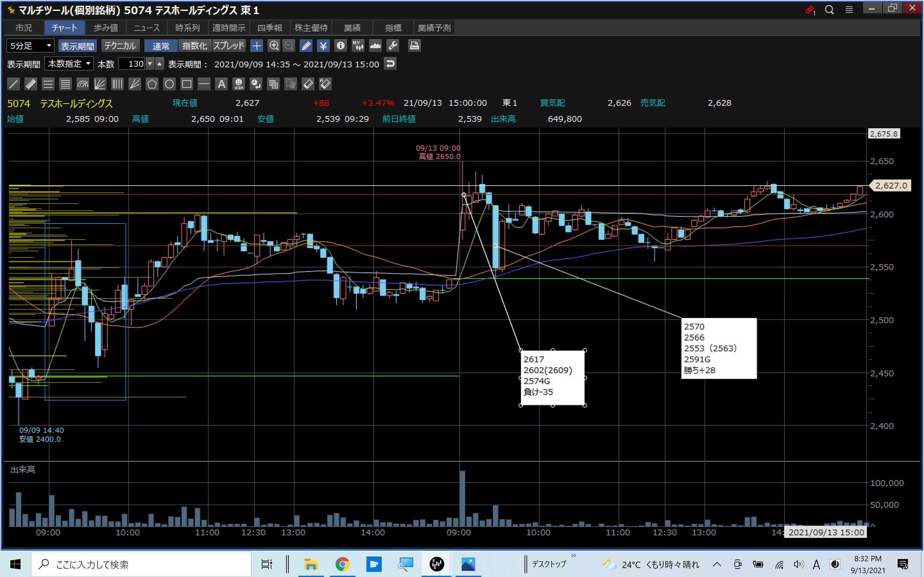Select the ellipse drawing tool

(x=169, y=84)
